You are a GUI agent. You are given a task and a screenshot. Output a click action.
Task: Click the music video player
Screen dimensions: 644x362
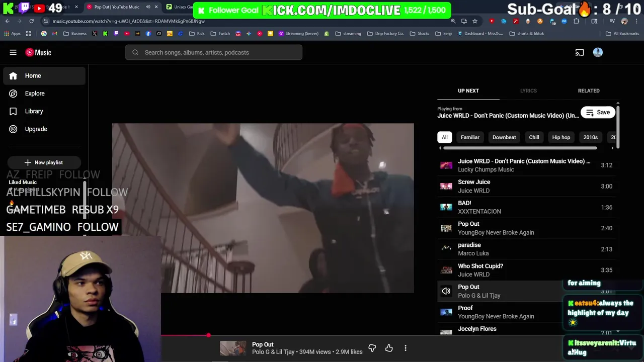tap(263, 208)
